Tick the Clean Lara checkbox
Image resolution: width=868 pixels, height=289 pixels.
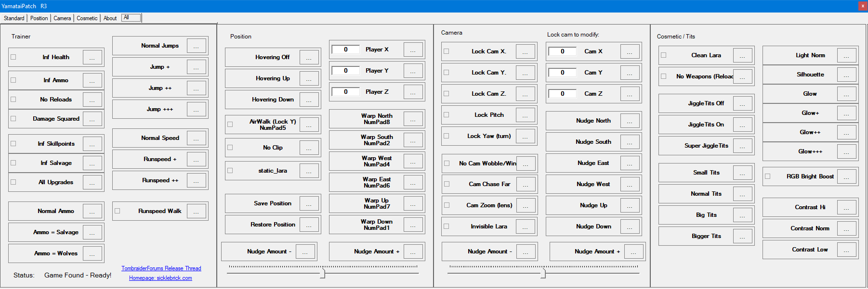(x=664, y=55)
